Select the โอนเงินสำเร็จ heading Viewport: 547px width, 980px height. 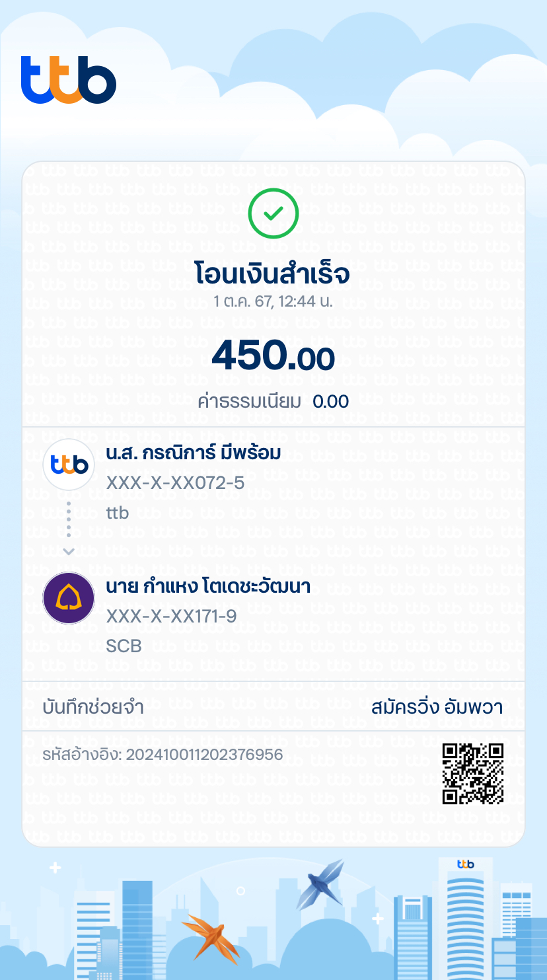coord(272,274)
